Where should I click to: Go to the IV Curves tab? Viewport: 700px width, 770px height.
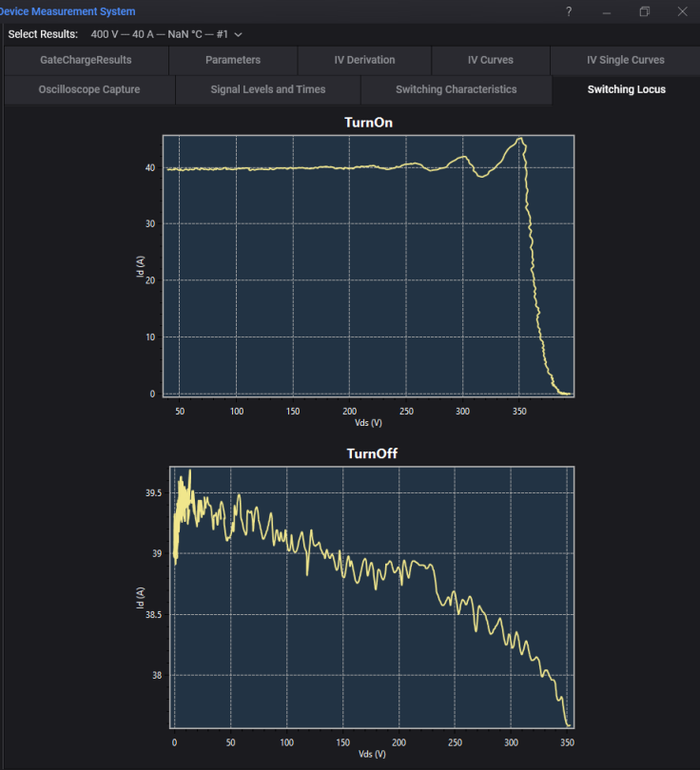click(490, 60)
